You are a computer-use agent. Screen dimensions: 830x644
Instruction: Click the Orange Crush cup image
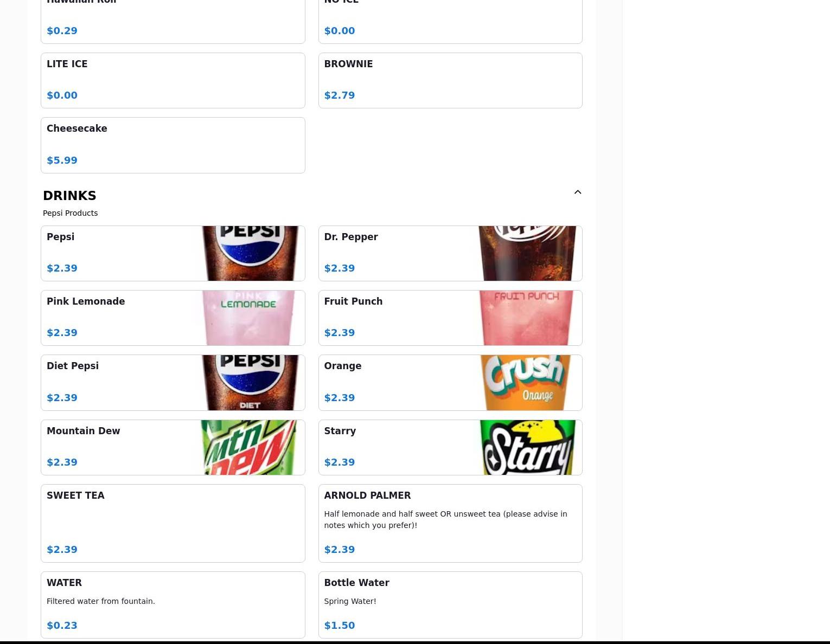527,383
